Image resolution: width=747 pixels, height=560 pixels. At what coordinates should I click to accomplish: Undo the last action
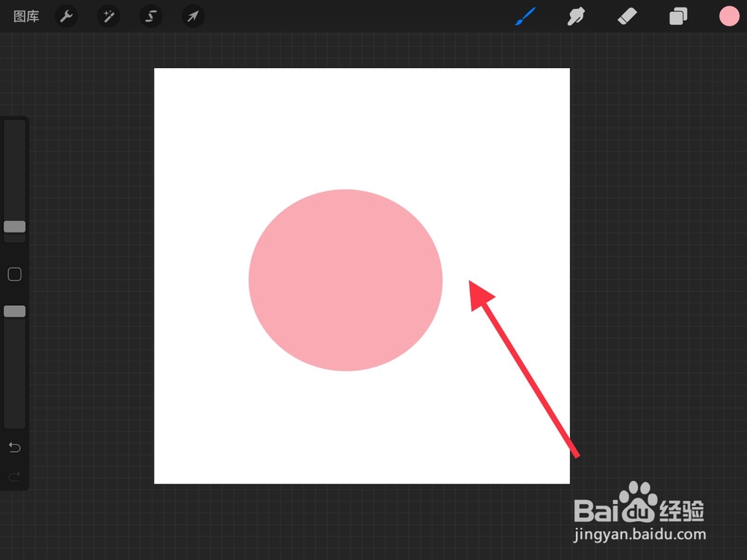(x=15, y=447)
